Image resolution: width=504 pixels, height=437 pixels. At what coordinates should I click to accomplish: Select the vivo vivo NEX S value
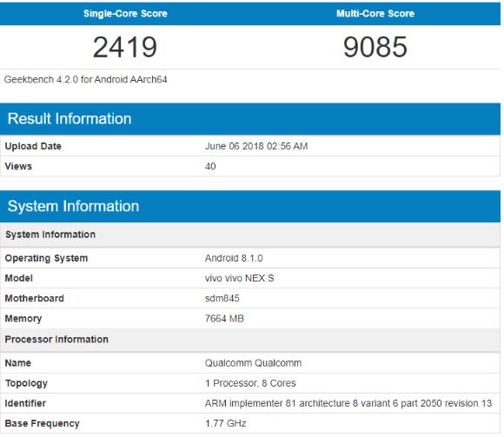[240, 278]
